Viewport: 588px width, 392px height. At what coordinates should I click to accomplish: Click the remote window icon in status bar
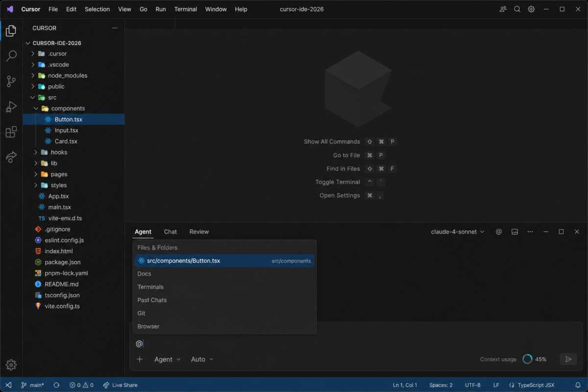coord(8,385)
